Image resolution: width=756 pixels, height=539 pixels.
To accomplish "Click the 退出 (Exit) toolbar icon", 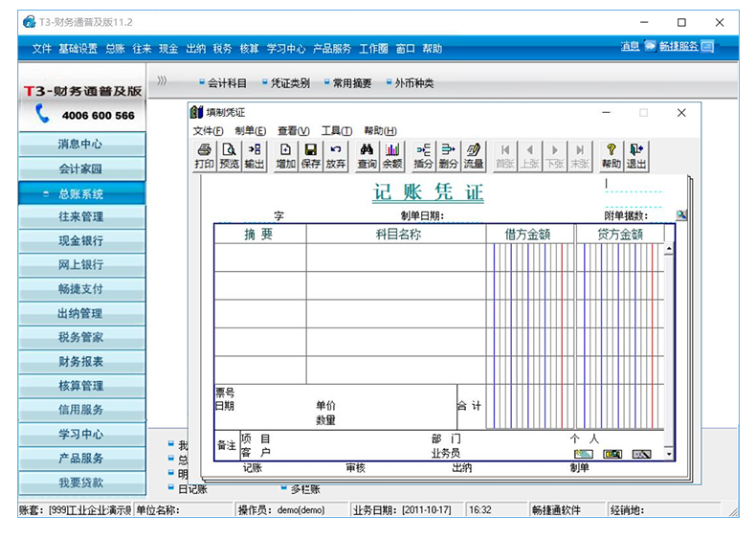I will pos(636,155).
